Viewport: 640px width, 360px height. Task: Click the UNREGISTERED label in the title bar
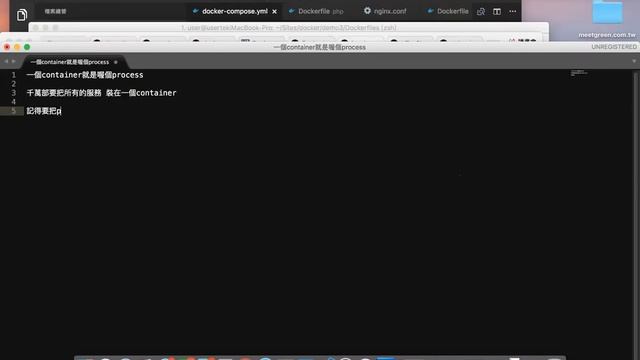613,47
